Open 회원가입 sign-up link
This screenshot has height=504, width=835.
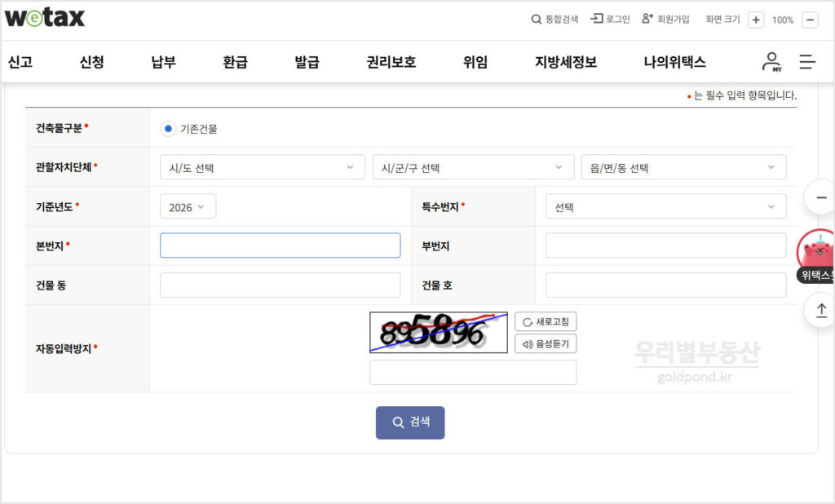[665, 20]
